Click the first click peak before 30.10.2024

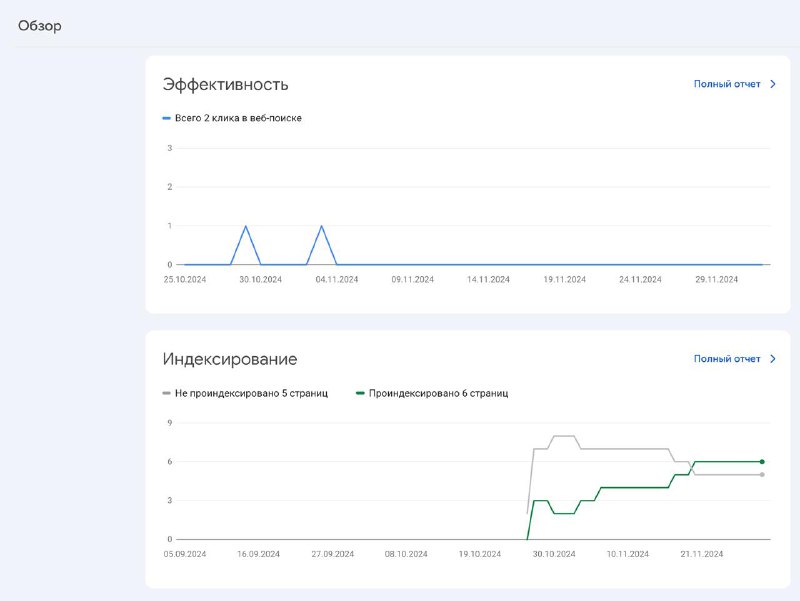246,226
